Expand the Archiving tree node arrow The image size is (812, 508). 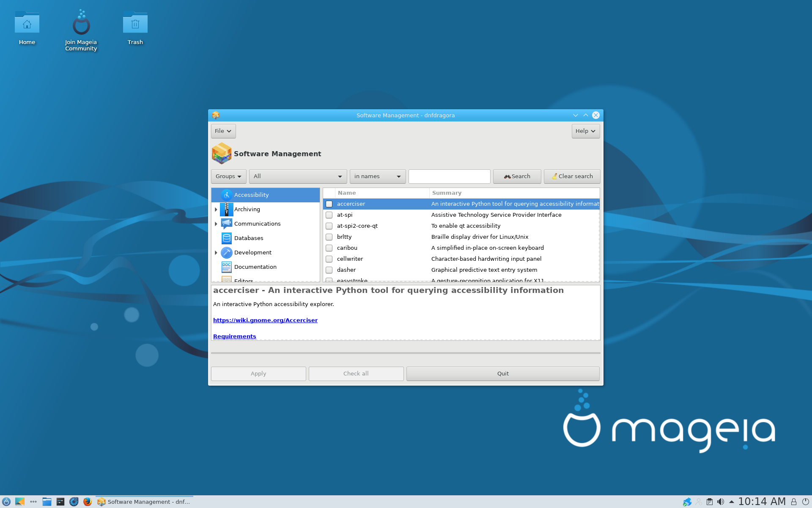216,210
